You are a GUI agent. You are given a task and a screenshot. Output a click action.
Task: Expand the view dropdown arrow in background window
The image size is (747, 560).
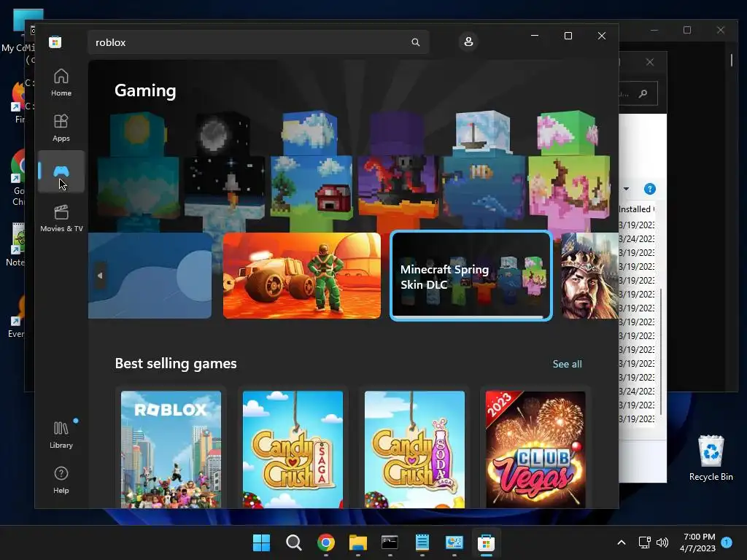point(627,189)
